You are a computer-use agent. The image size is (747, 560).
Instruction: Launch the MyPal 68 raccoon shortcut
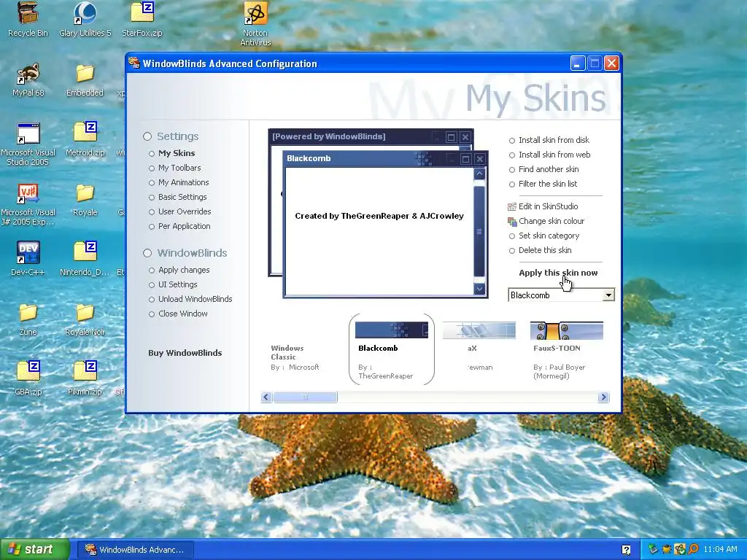click(28, 79)
